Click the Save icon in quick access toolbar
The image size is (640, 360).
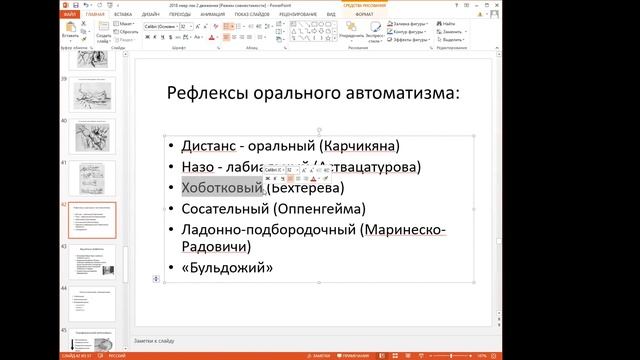[76, 5]
